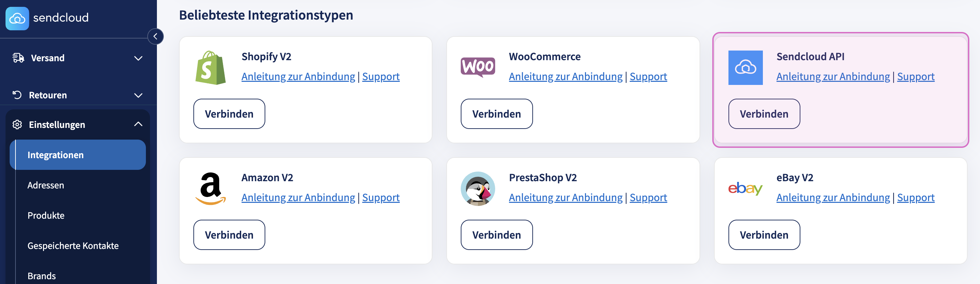Click the Sendcloud logo icon

(17, 18)
